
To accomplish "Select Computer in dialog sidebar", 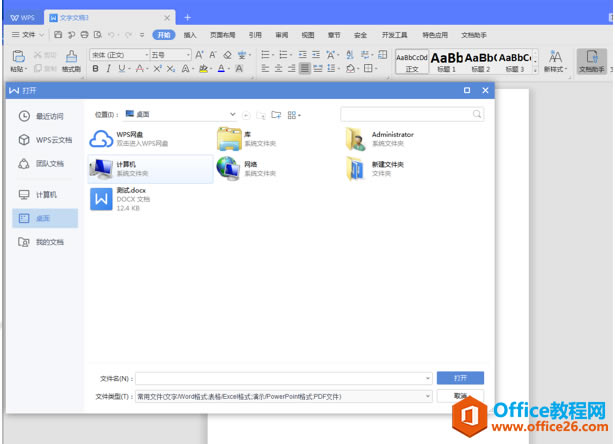I will click(x=45, y=195).
